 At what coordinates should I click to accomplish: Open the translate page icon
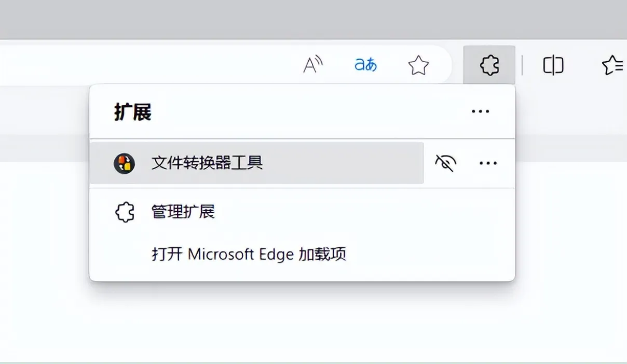(x=365, y=65)
